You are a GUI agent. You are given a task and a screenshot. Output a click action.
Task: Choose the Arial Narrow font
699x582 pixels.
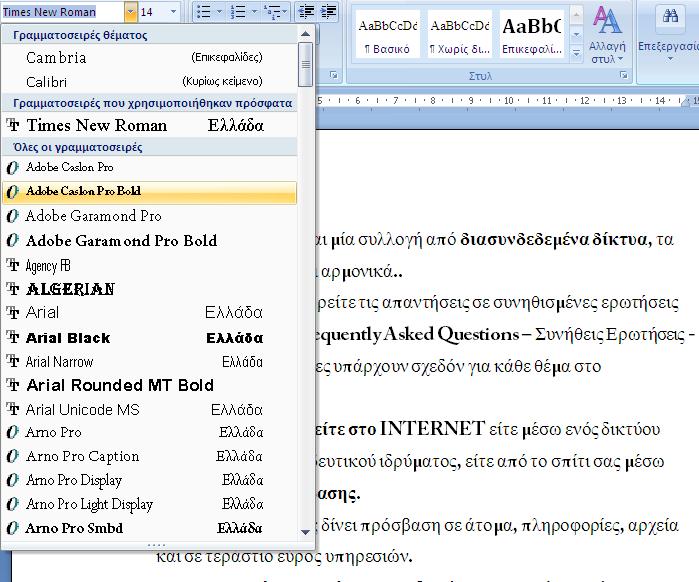coord(149,361)
